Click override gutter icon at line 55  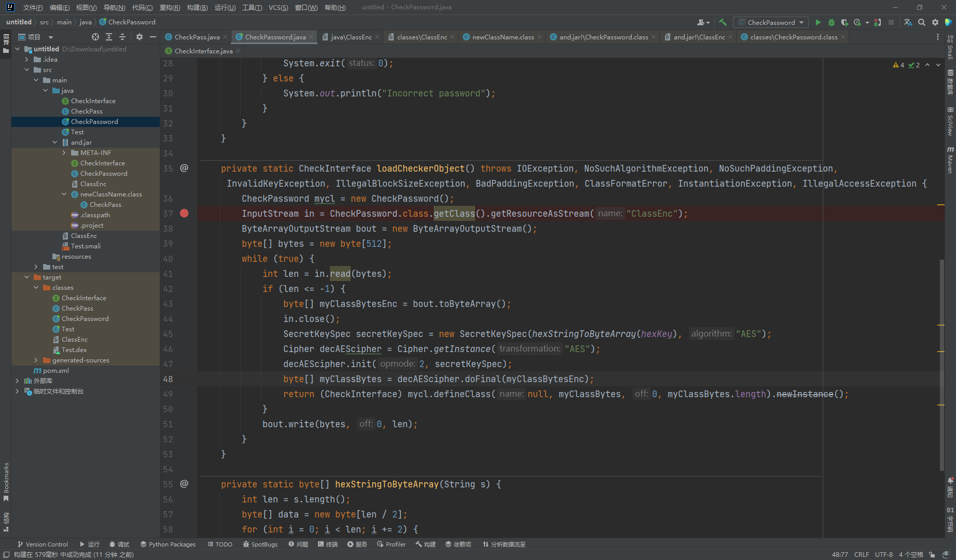184,484
